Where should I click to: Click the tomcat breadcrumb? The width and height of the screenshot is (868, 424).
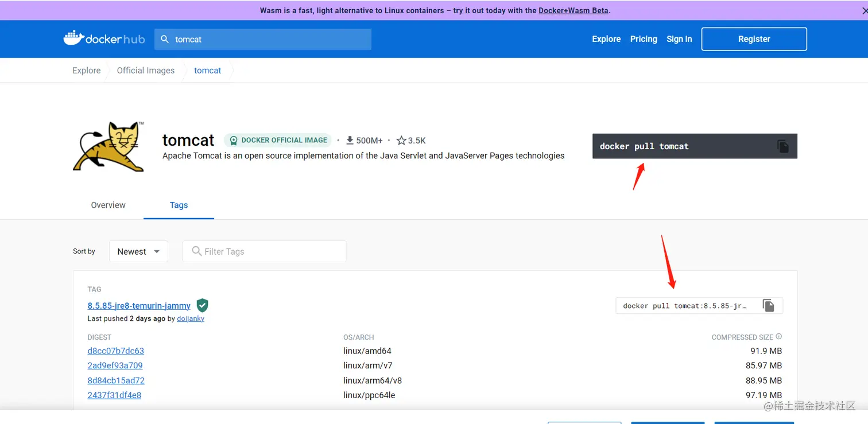click(x=207, y=70)
